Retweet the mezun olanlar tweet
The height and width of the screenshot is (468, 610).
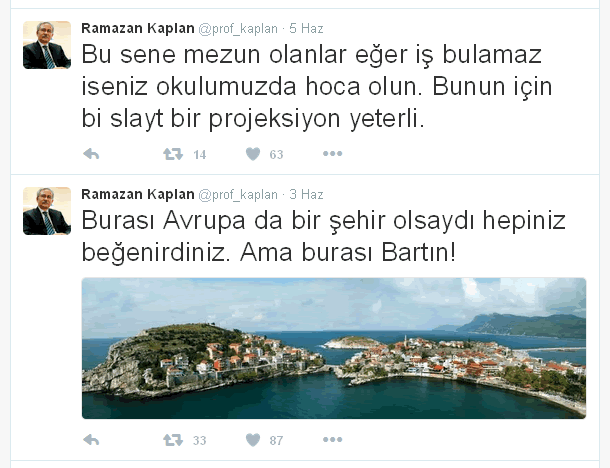pyautogui.click(x=173, y=154)
